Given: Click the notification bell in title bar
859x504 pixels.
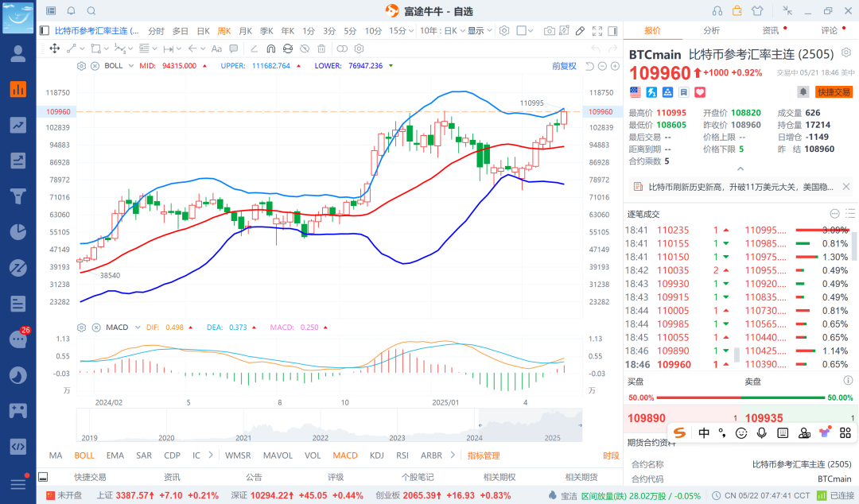Looking at the screenshot, I should coord(72,11).
